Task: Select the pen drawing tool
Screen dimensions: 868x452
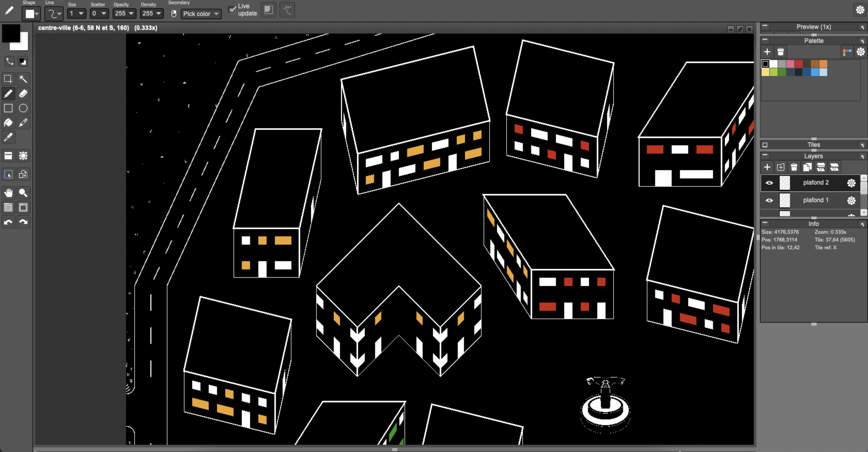Action: [x=8, y=93]
